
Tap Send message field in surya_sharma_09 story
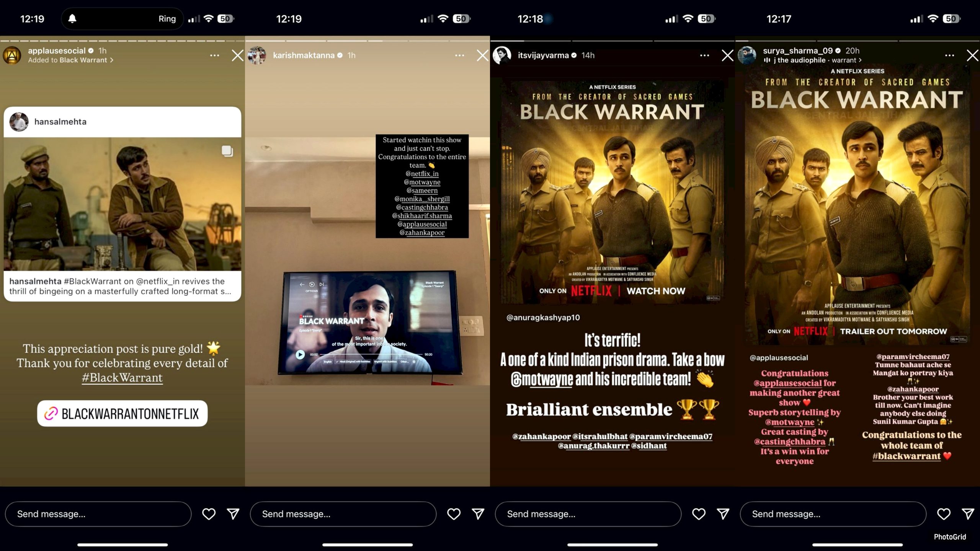[x=833, y=514]
